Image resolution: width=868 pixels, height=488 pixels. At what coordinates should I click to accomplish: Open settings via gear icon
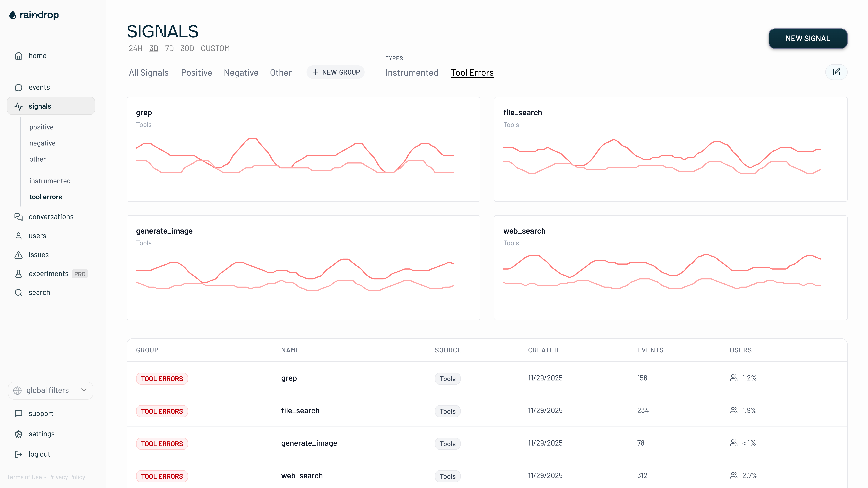click(19, 434)
